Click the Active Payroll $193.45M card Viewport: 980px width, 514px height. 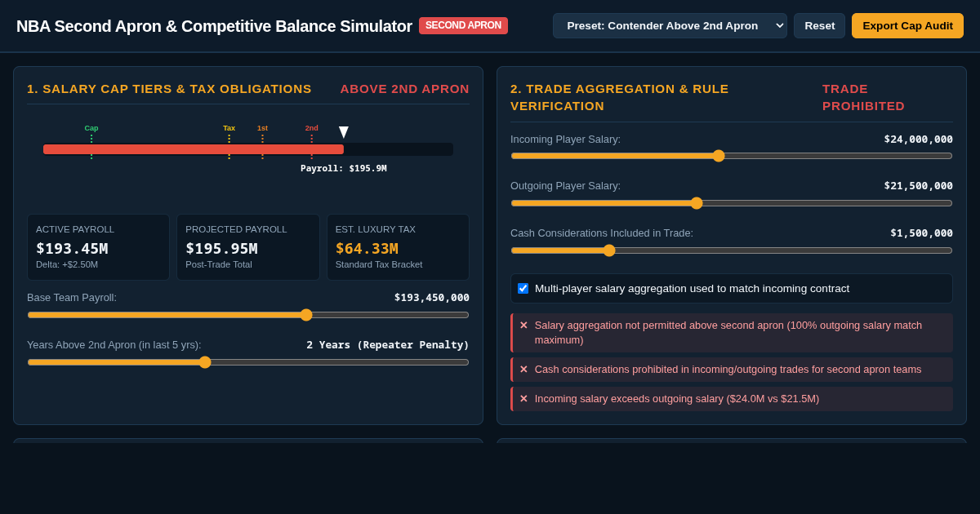[x=98, y=247]
